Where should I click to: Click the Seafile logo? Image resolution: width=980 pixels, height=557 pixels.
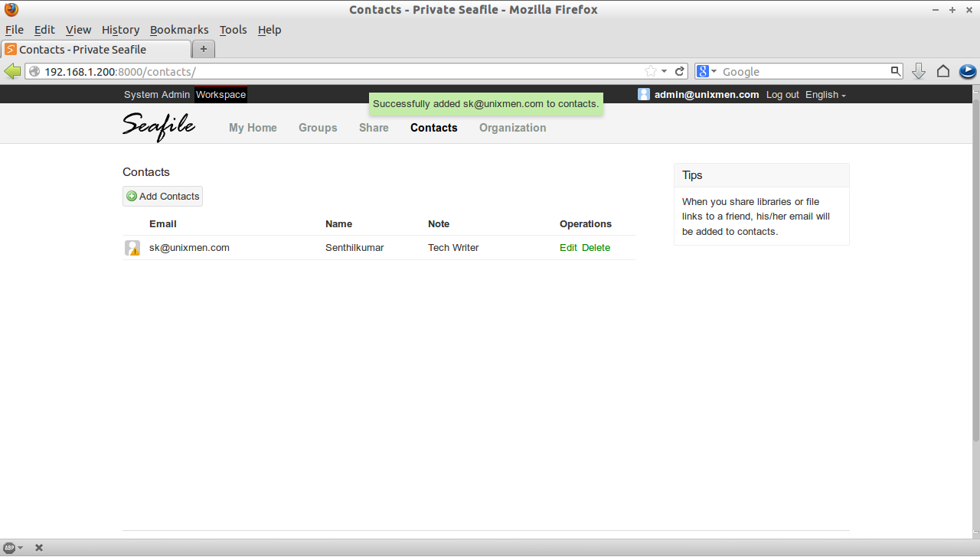[159, 126]
